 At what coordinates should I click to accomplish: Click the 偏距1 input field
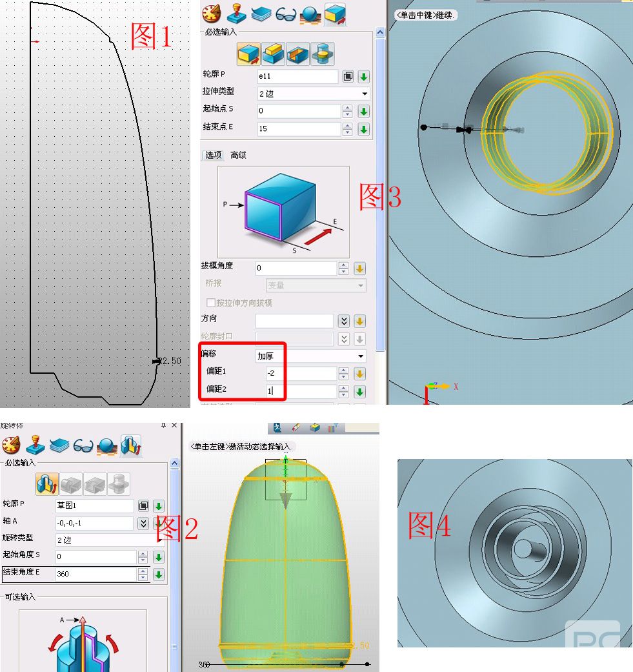click(x=301, y=373)
